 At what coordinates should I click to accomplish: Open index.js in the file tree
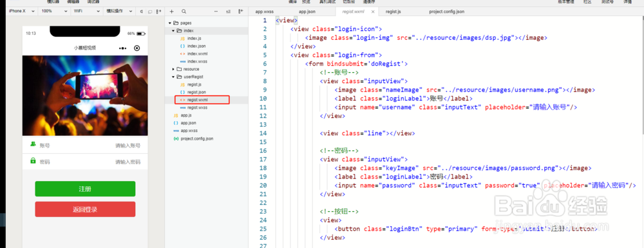[x=194, y=38]
